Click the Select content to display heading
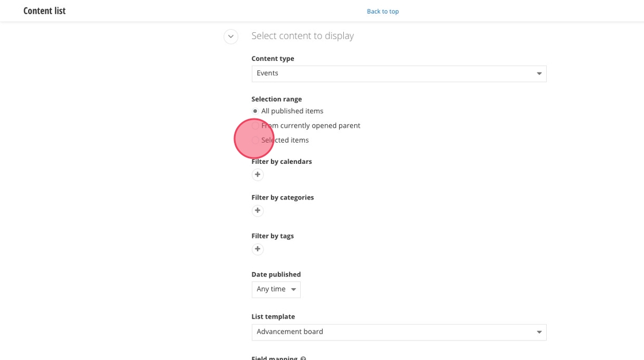 point(302,36)
